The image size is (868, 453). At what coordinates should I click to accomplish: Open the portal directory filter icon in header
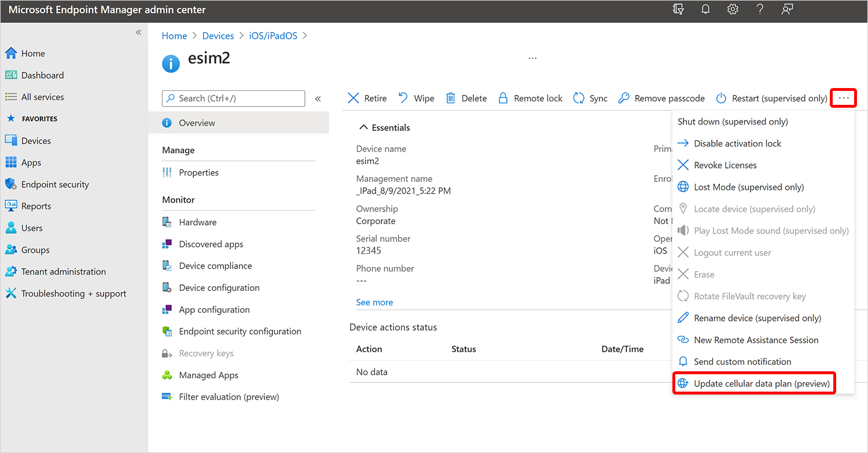click(679, 9)
